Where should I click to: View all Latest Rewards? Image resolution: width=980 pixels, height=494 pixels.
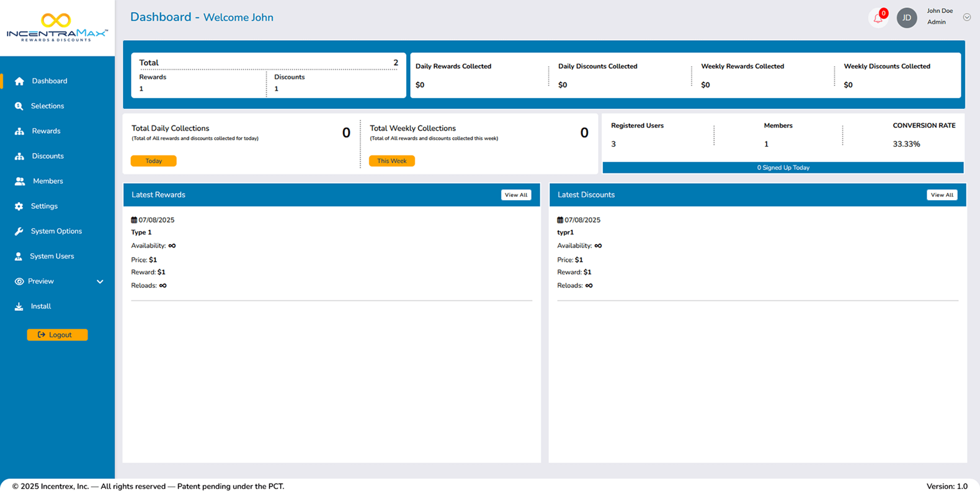[516, 195]
